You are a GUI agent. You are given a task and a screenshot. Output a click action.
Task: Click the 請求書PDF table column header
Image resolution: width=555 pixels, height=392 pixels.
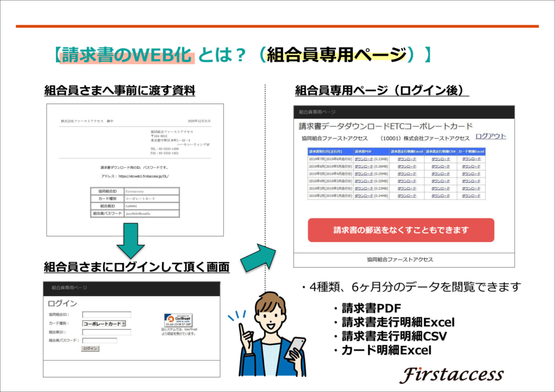(x=371, y=152)
